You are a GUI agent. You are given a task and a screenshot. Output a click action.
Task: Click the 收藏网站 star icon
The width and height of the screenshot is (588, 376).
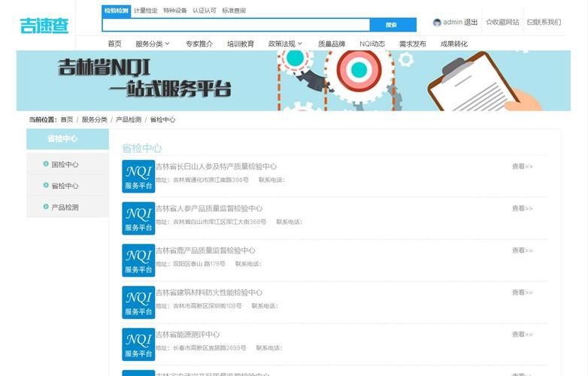click(x=489, y=23)
